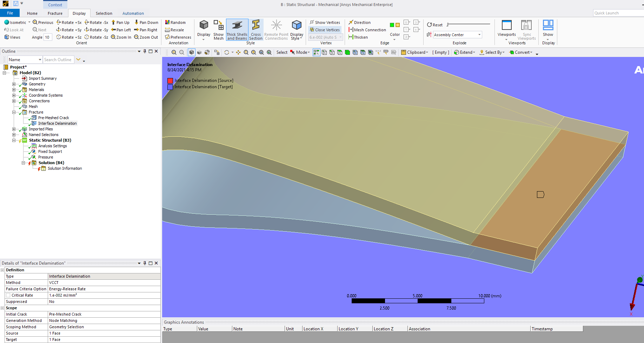Switch to the Selection ribbon tab
The width and height of the screenshot is (644, 343).
[104, 13]
